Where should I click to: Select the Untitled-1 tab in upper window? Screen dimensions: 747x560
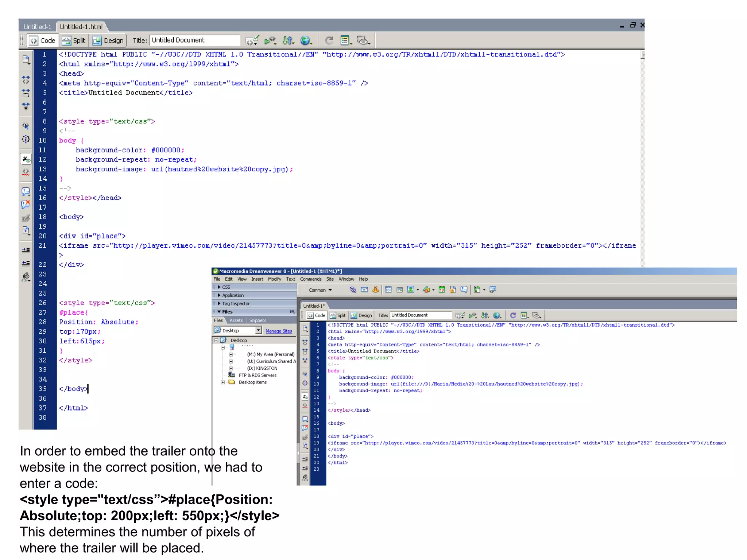click(37, 27)
